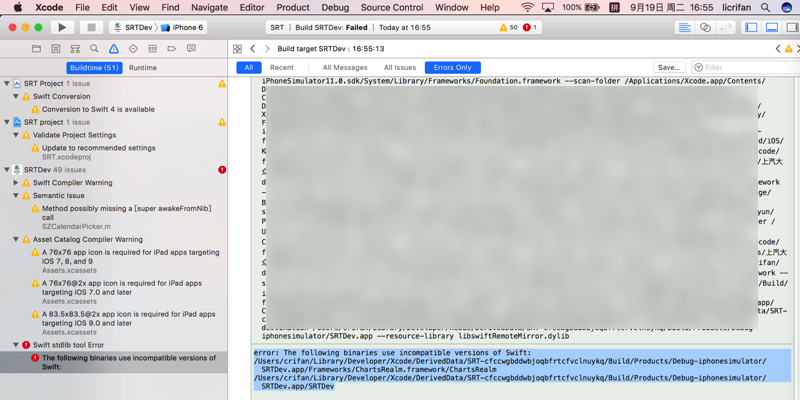
Task: Select the Buildtime (51) filter
Action: click(x=94, y=67)
